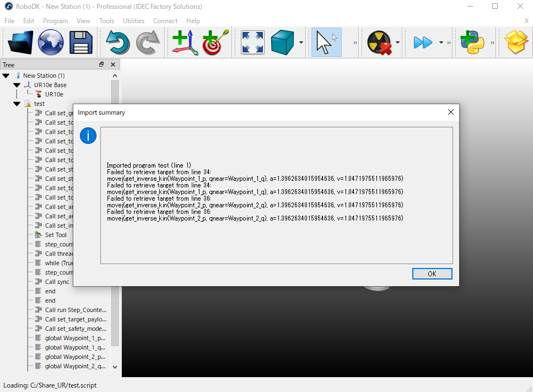Select the global Waypoint_2_q... item
533x392 pixels.
point(75,366)
